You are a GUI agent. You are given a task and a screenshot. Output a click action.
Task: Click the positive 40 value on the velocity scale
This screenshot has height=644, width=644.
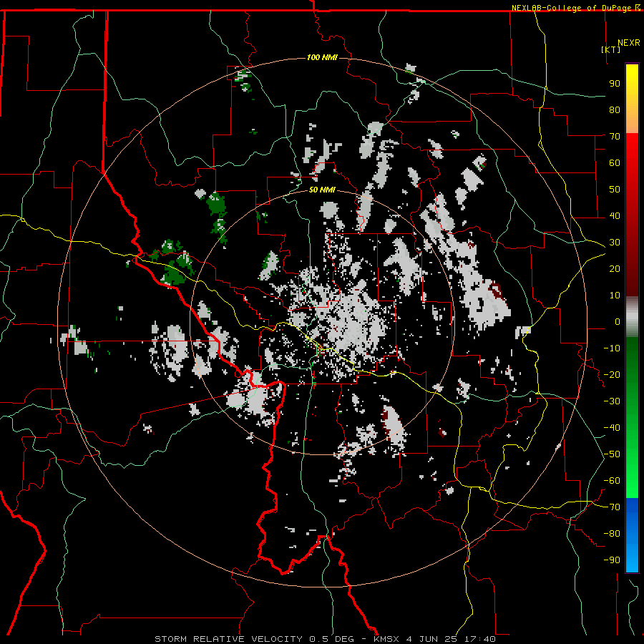point(615,215)
